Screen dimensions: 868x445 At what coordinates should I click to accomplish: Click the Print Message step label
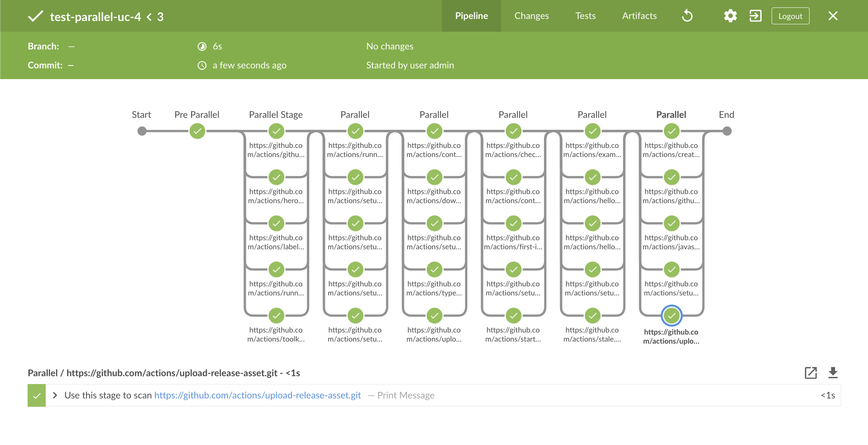pos(406,395)
